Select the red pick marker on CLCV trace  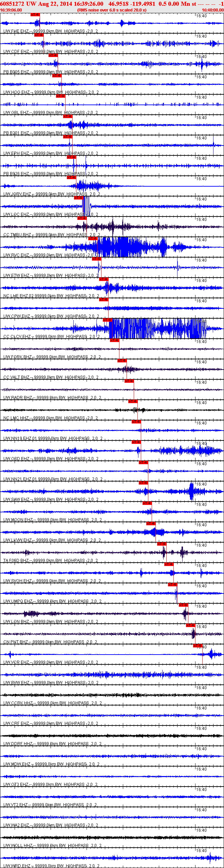[108, 320]
